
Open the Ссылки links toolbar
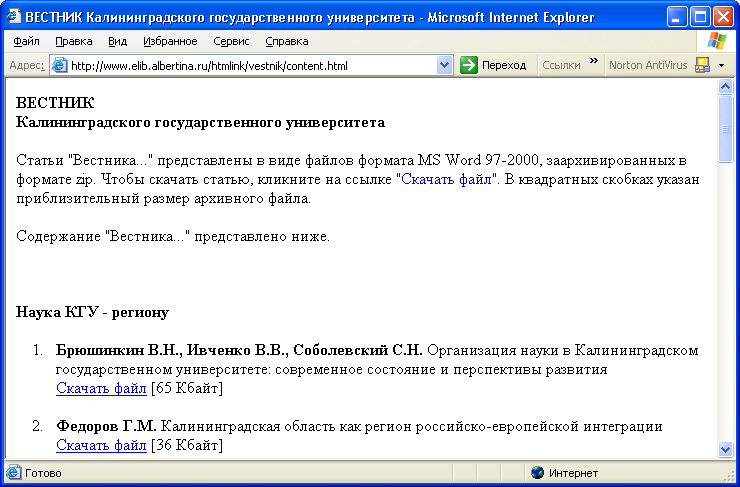click(x=561, y=66)
